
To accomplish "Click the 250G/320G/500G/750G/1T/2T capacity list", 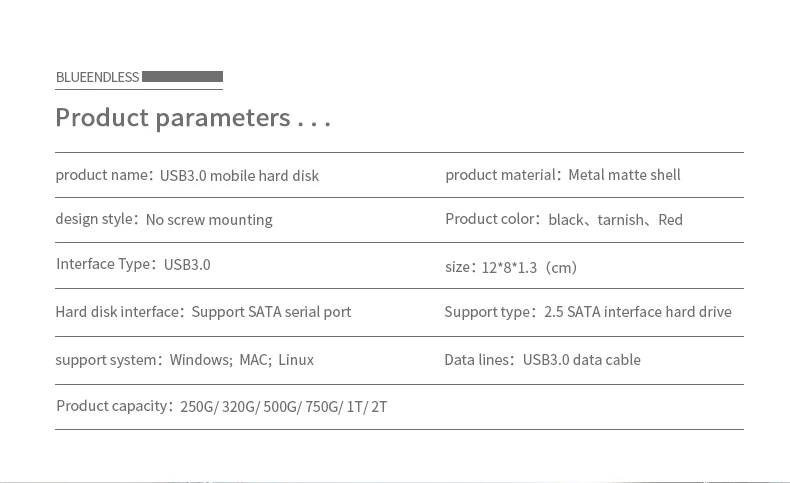I will point(283,407).
